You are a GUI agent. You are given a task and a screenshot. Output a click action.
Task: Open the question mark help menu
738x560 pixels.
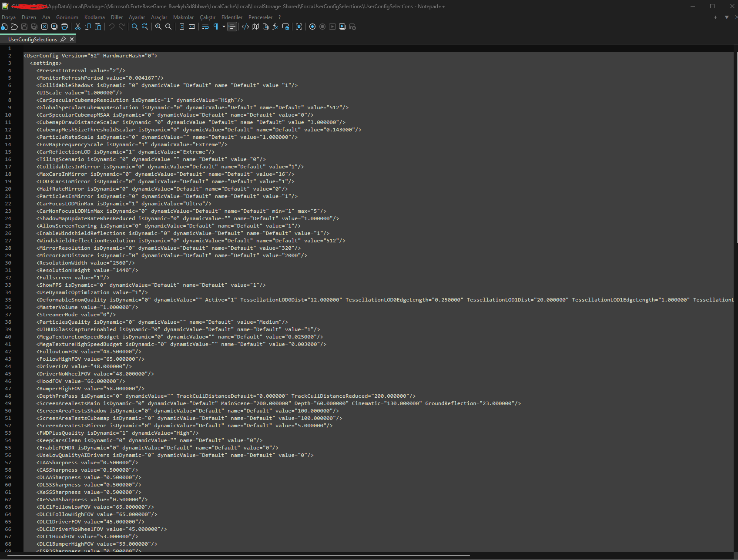click(x=279, y=17)
